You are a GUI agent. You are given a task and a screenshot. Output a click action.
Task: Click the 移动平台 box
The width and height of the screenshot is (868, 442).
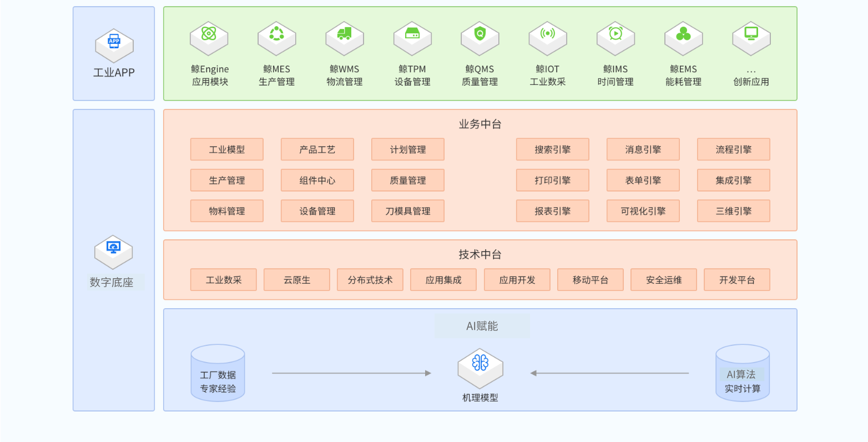pos(591,280)
